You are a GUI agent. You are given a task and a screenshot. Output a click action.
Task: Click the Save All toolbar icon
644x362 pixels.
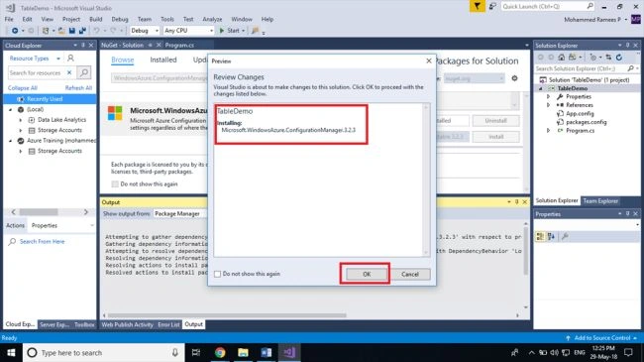coord(82,31)
